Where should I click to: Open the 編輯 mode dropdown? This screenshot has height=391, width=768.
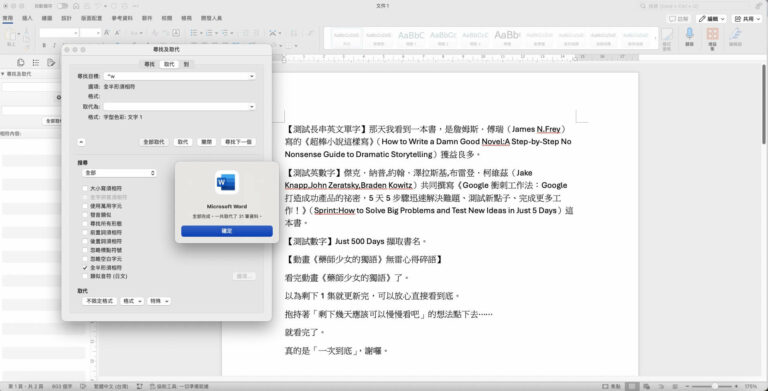click(x=711, y=19)
